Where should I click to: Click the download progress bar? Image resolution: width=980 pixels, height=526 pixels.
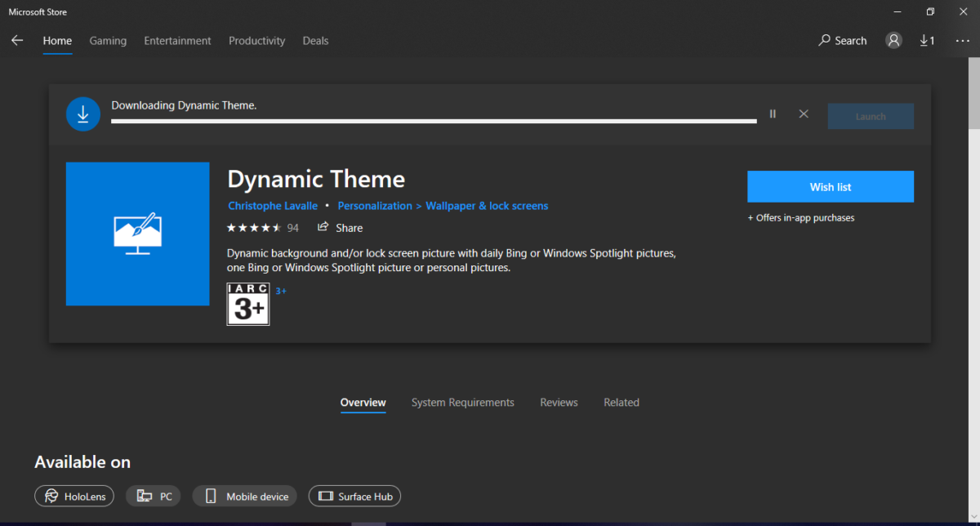pyautogui.click(x=433, y=121)
